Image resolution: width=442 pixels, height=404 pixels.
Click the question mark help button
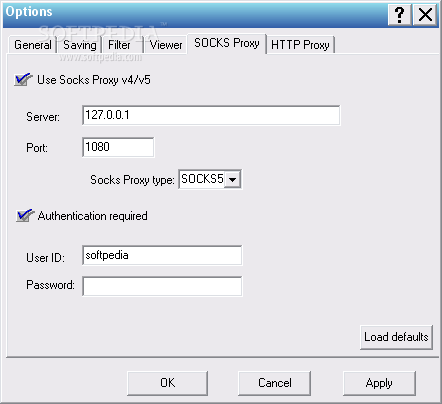[399, 15]
